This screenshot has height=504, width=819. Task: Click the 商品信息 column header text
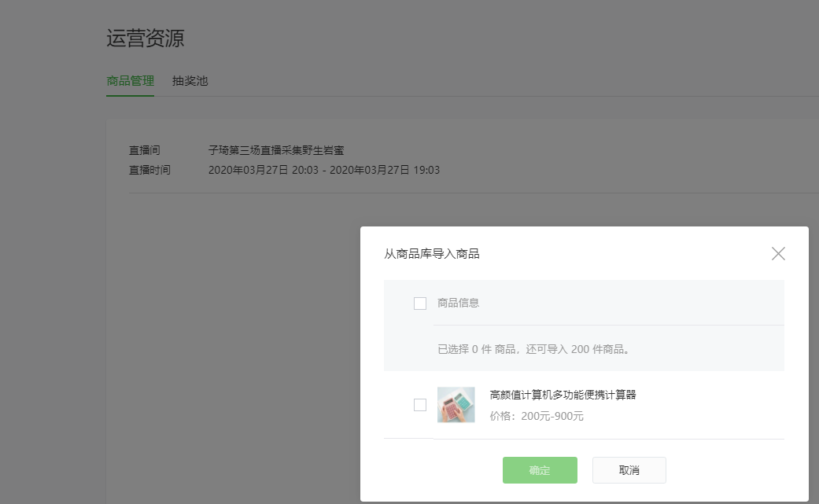[458, 304]
